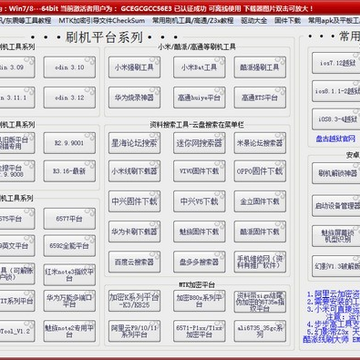
Task: Open the 常用刷机工具/高通/Z3x教程 menu
Action: click(193, 20)
